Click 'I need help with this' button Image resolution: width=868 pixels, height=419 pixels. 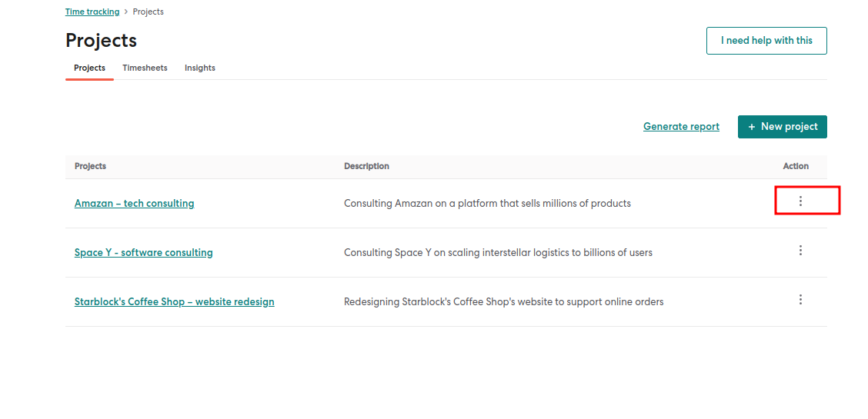click(x=766, y=41)
